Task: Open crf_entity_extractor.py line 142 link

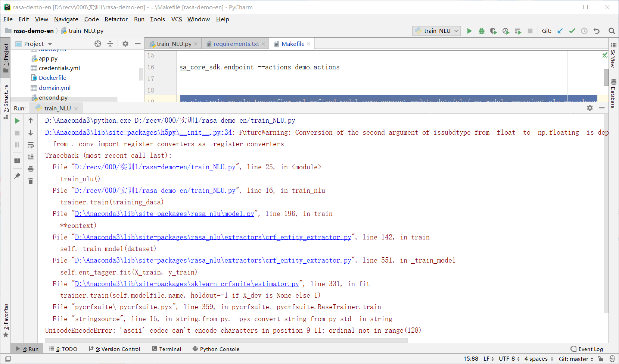Action: tap(213, 237)
